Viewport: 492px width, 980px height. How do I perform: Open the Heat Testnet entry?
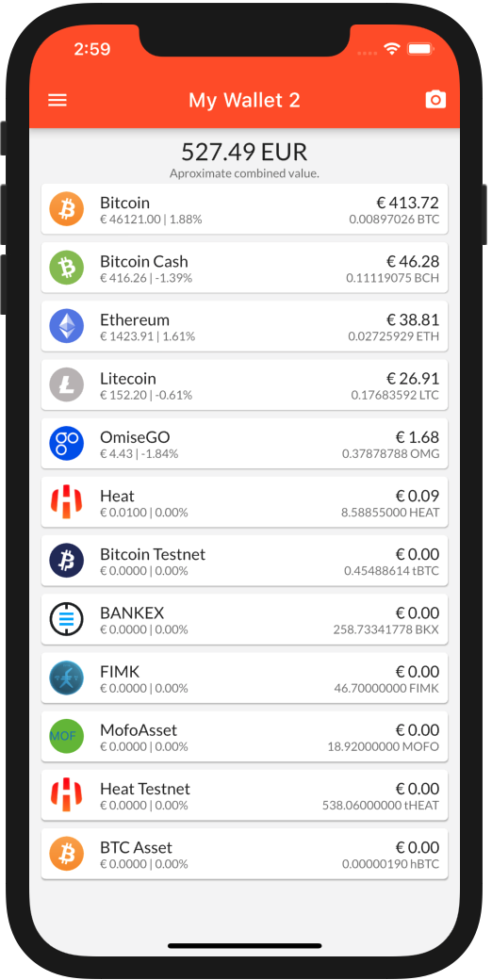point(244,795)
